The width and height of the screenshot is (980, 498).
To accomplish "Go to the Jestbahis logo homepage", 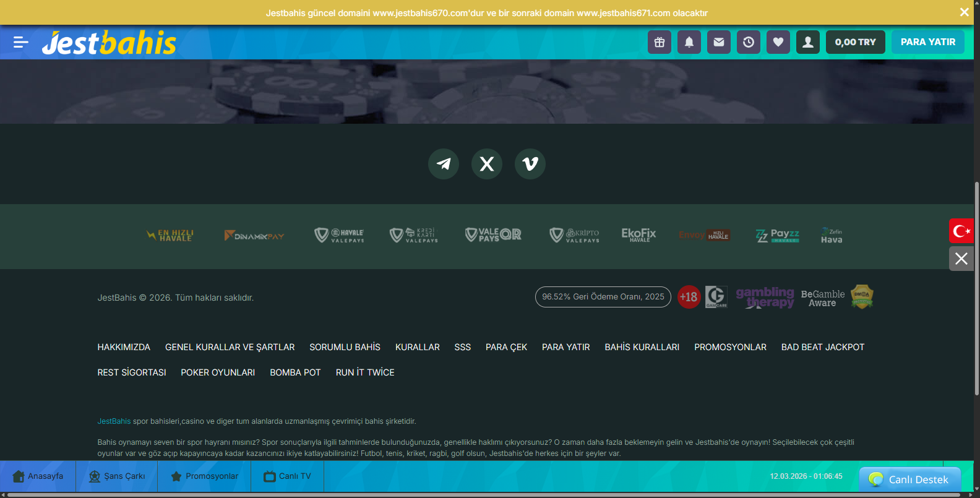I will tap(109, 43).
